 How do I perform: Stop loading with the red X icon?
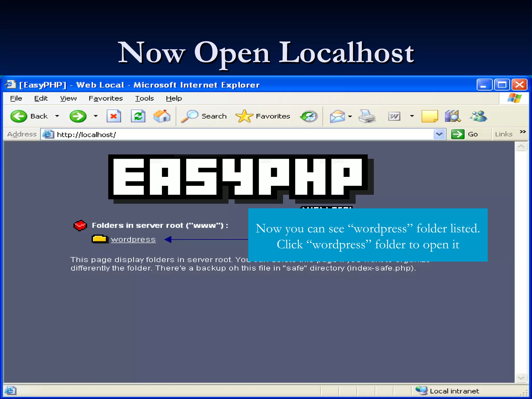[x=114, y=116]
